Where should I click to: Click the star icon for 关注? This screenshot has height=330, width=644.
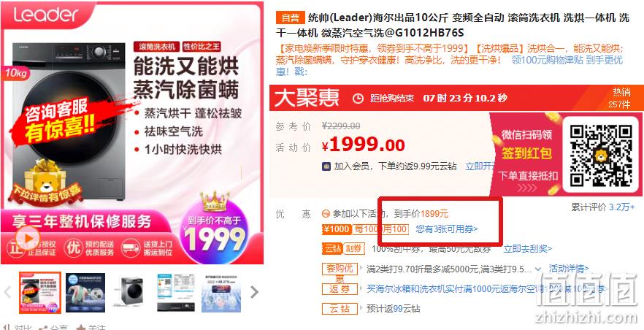80,328
